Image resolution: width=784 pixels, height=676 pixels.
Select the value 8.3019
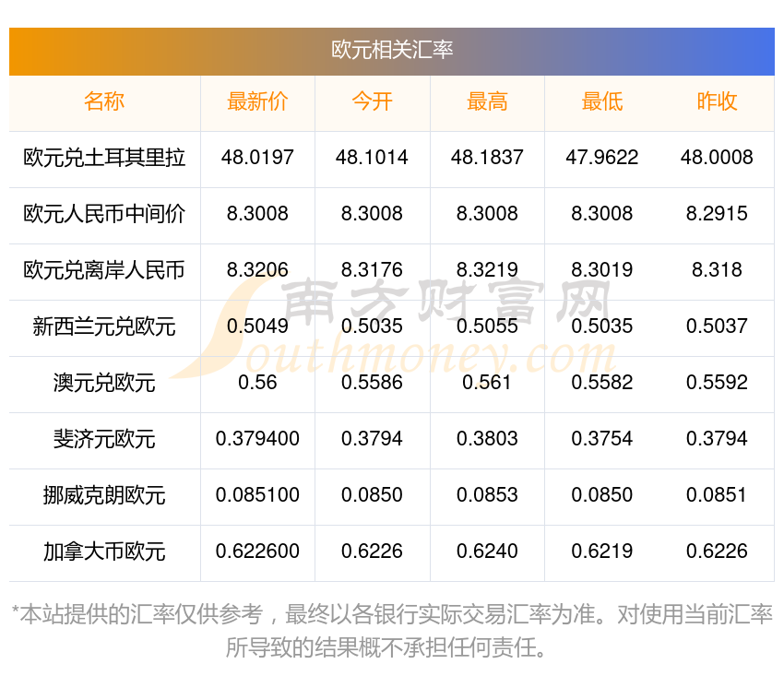coord(602,270)
